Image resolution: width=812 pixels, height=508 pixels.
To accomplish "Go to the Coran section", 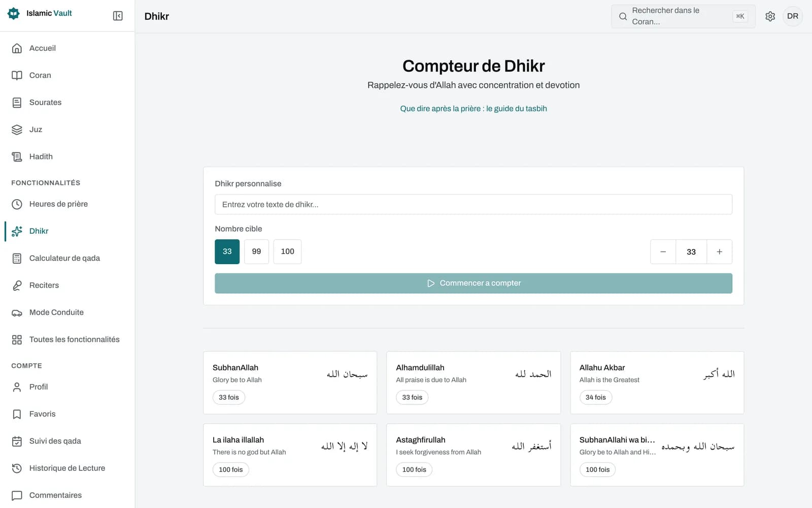I will tap(67, 75).
